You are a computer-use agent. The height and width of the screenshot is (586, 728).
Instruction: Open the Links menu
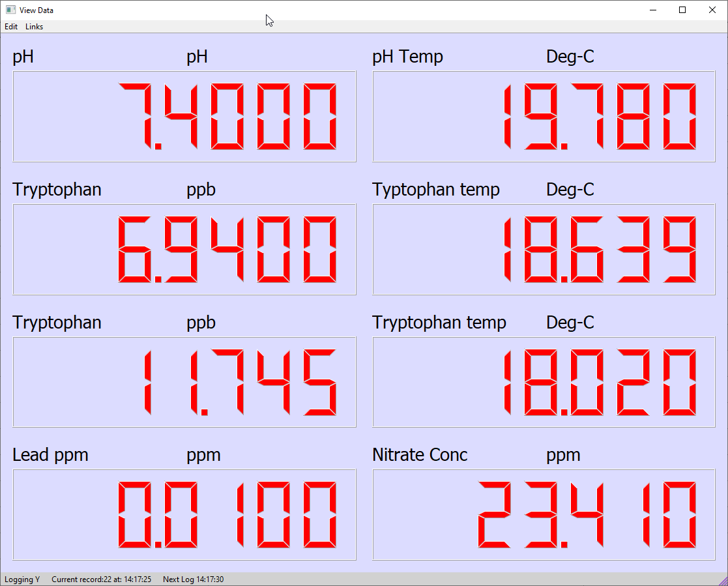click(34, 27)
